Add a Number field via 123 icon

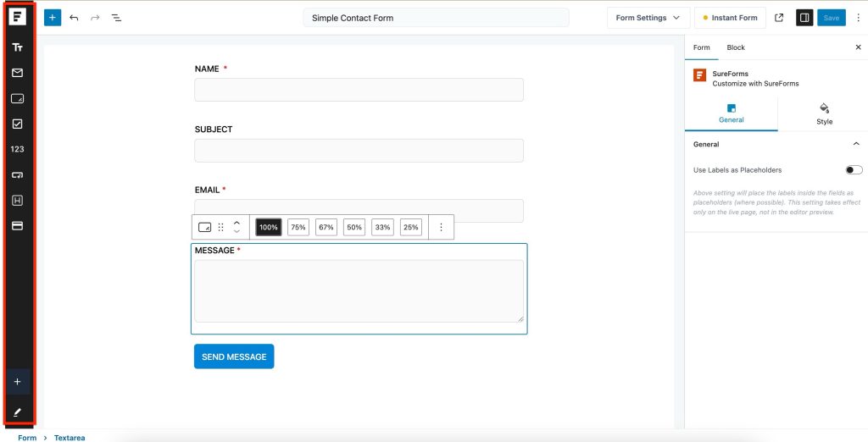click(x=17, y=149)
